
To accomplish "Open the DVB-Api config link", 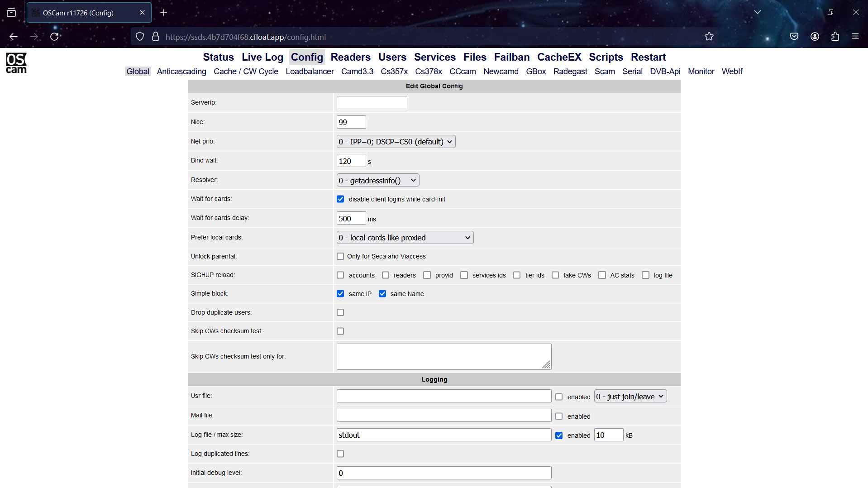I will coord(665,72).
